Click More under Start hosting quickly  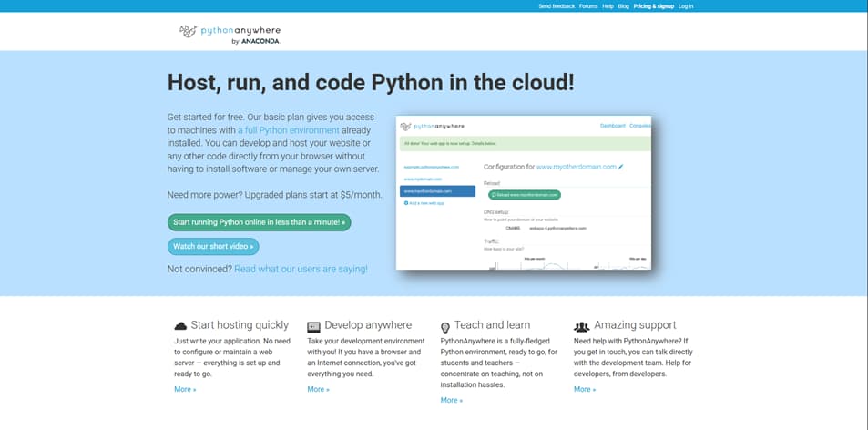click(x=185, y=389)
